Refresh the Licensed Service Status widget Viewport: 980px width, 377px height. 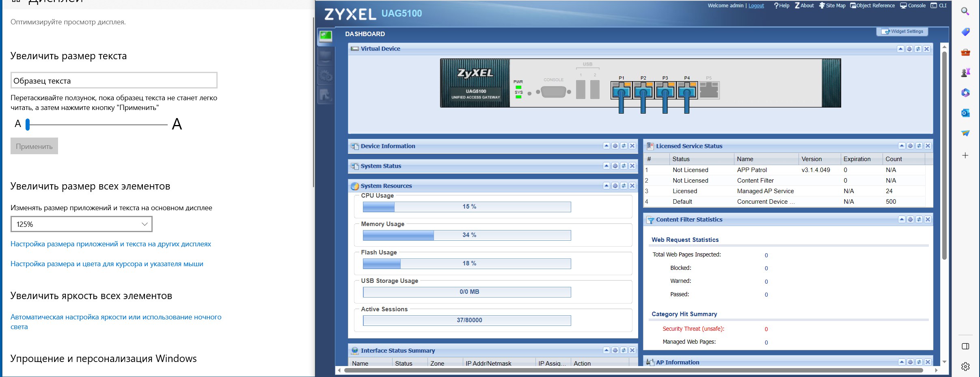click(919, 146)
